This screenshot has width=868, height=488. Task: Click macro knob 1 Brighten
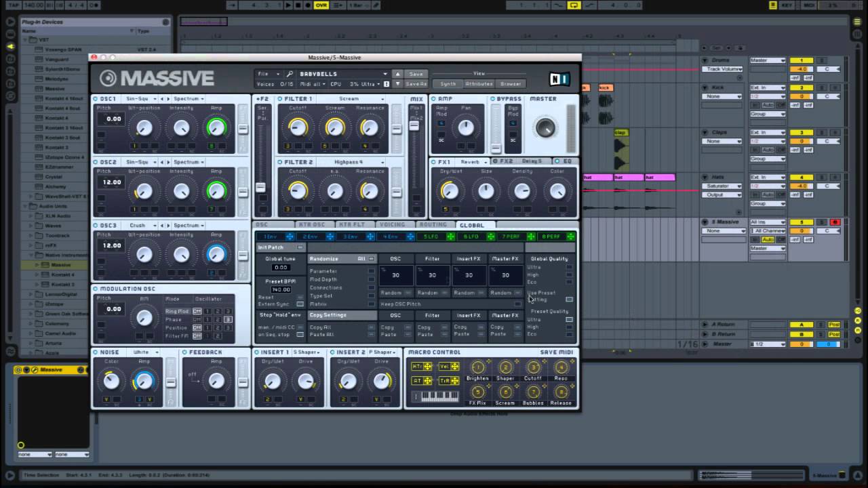pyautogui.click(x=477, y=367)
